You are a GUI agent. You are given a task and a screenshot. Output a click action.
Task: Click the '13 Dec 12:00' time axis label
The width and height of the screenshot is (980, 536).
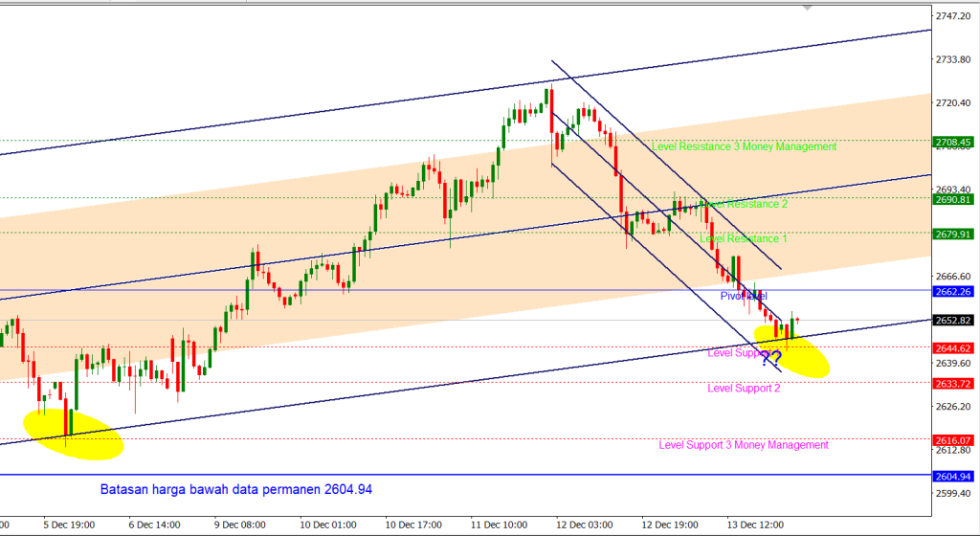click(x=754, y=525)
